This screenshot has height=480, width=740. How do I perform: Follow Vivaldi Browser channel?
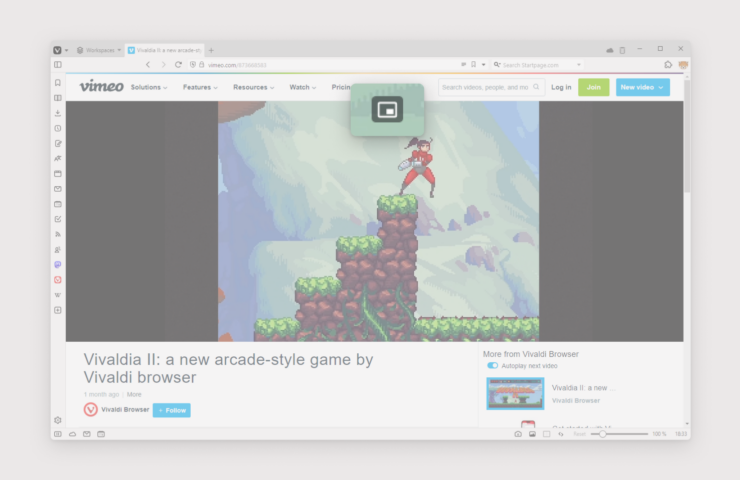click(172, 410)
